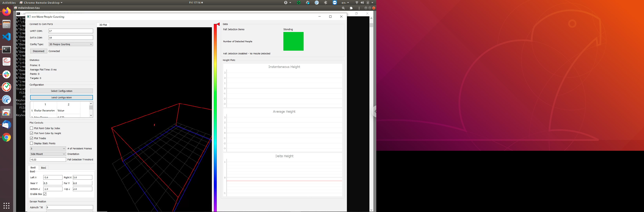Restore the background console window
644x212 pixels.
(x=356, y=14)
